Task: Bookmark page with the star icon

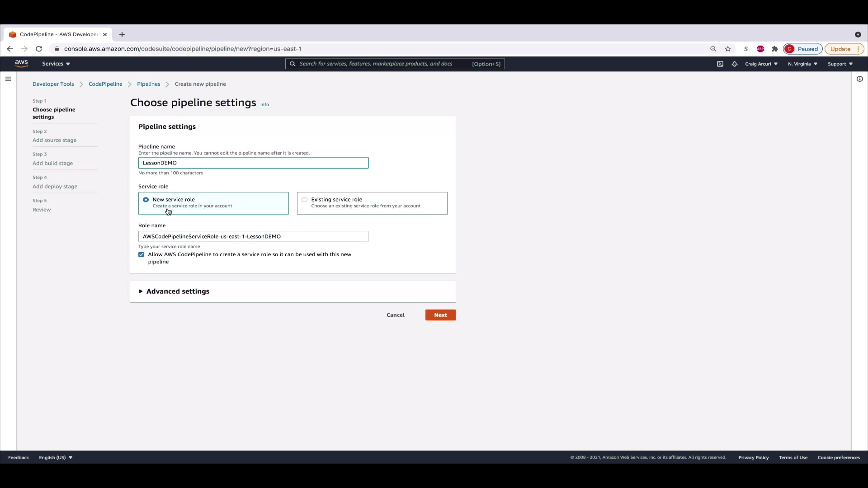Action: point(728,49)
